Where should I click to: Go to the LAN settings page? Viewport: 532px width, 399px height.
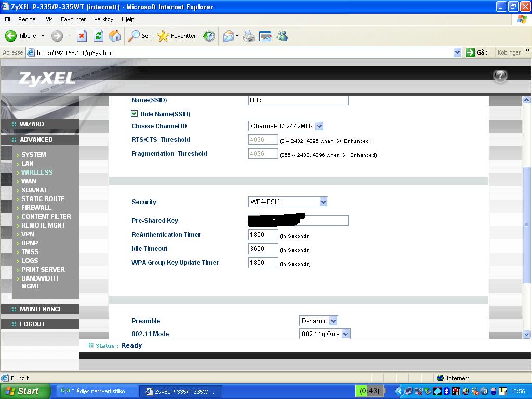pyautogui.click(x=28, y=164)
